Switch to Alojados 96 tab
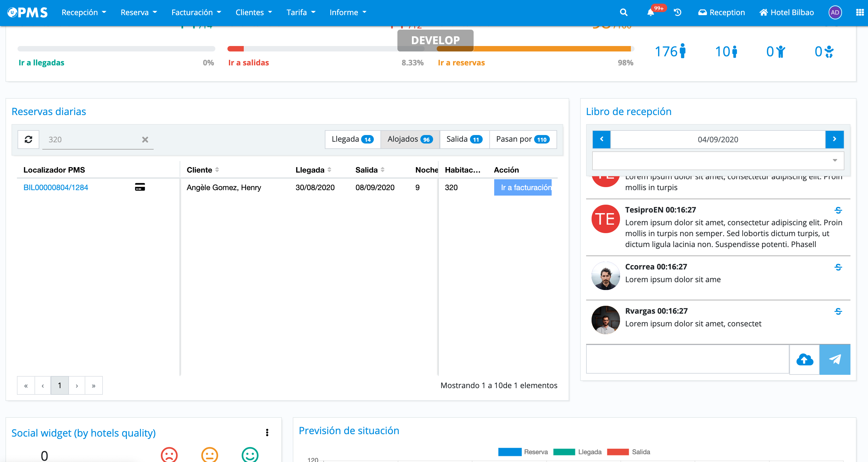868x462 pixels. tap(410, 139)
